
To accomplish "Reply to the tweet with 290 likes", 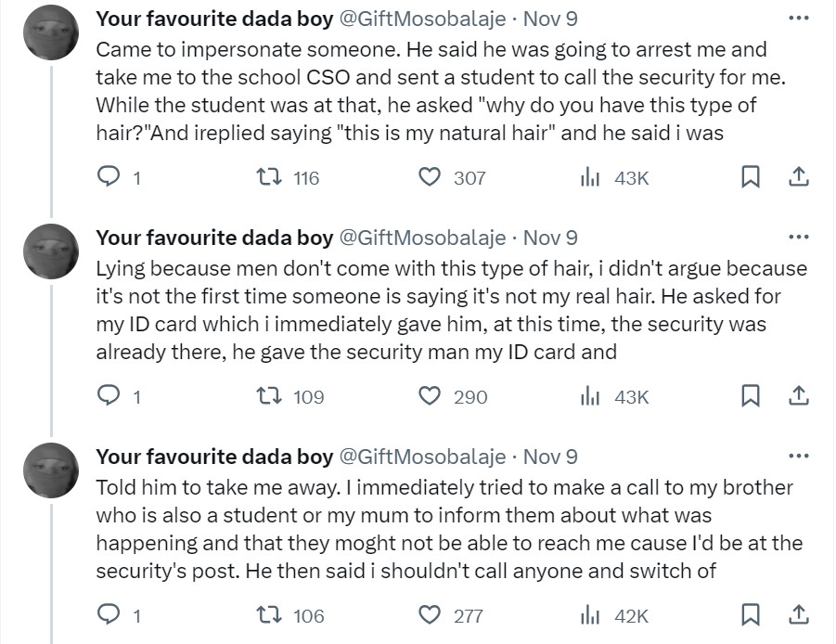I will 110,397.
